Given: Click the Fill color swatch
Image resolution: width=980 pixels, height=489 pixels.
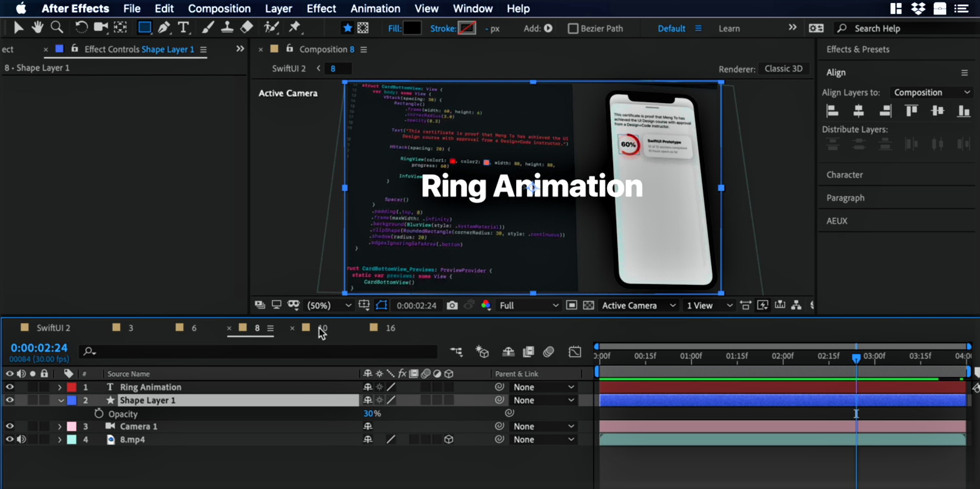Looking at the screenshot, I should 412,28.
